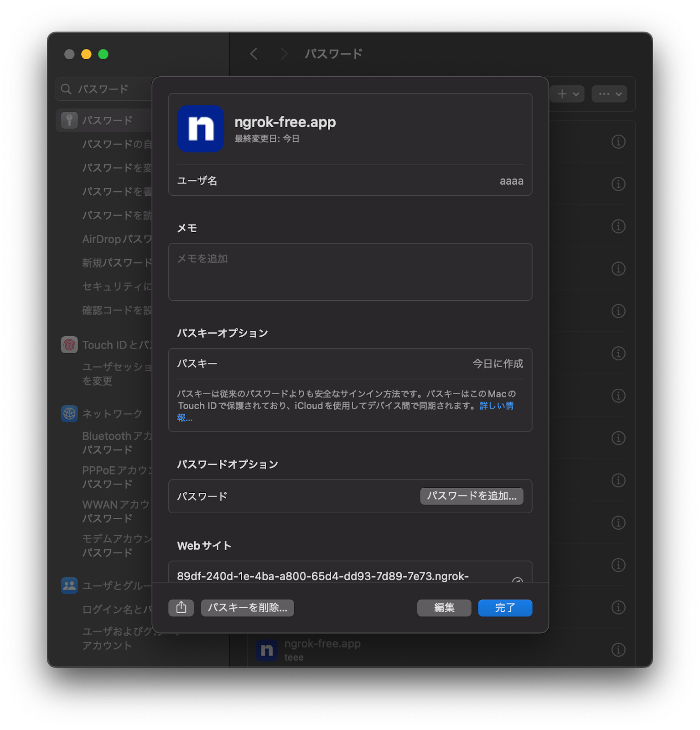The height and width of the screenshot is (730, 700).
Task: Select ユーザとグループ people sidebar icon
Action: pos(69,585)
